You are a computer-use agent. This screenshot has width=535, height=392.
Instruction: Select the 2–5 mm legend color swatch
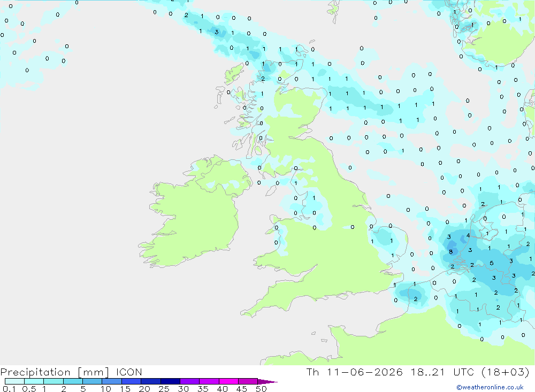coord(73,381)
